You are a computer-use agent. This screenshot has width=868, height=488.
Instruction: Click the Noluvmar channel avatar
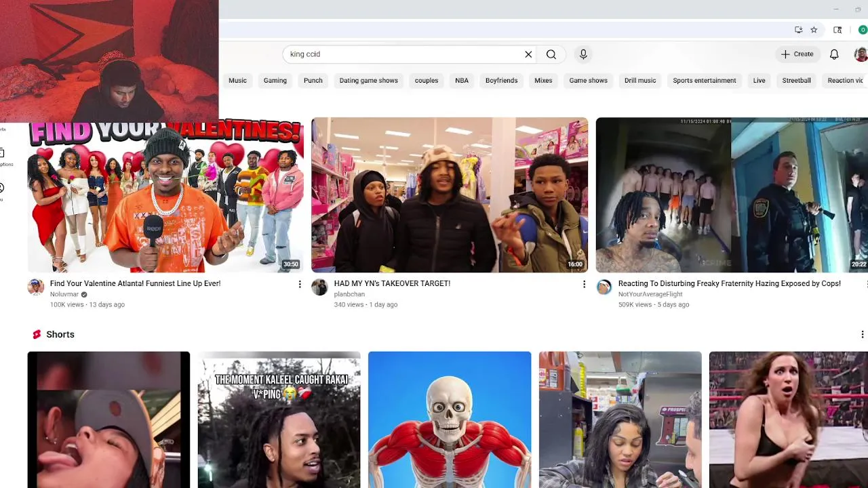[35, 287]
